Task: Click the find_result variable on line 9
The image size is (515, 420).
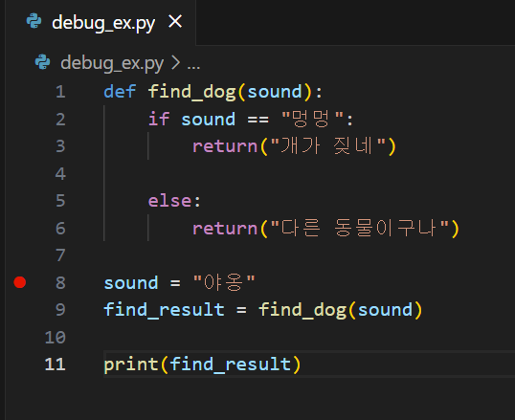Action: pos(164,310)
